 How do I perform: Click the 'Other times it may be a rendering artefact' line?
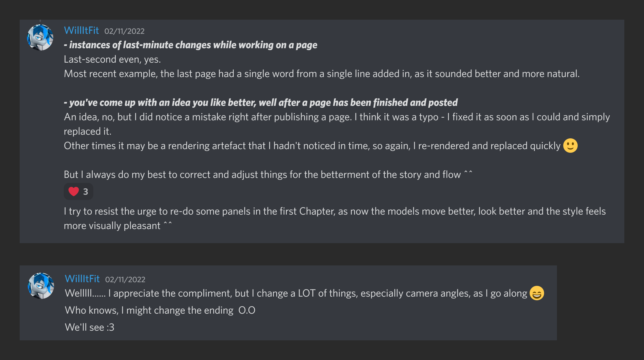pos(312,146)
